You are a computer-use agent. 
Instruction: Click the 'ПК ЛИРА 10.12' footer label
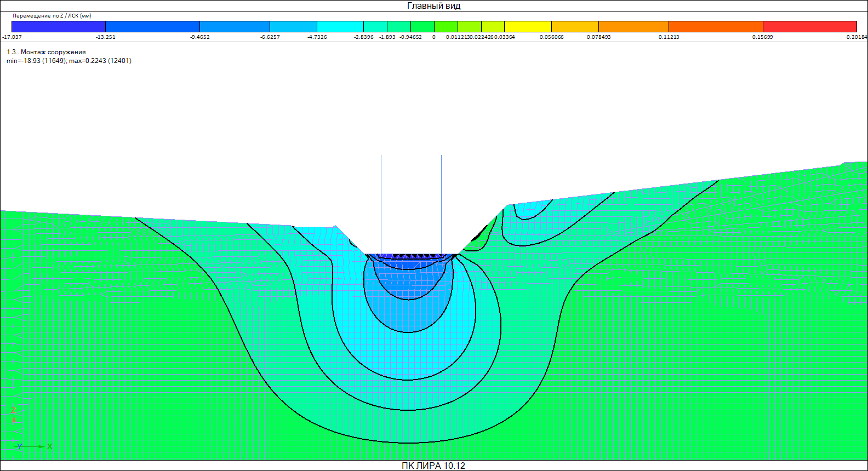click(x=433, y=466)
